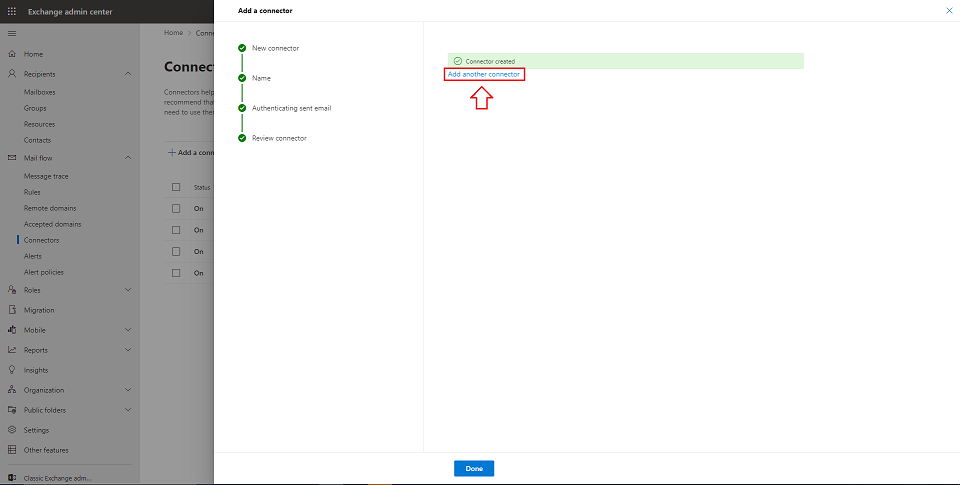Screen dimensions: 960x485
Task: Check the first connector row checkbox
Action: click(x=176, y=208)
